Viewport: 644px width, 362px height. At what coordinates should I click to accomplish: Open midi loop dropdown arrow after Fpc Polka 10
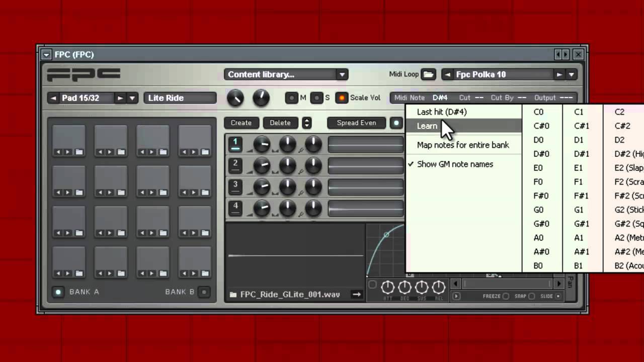[571, 74]
